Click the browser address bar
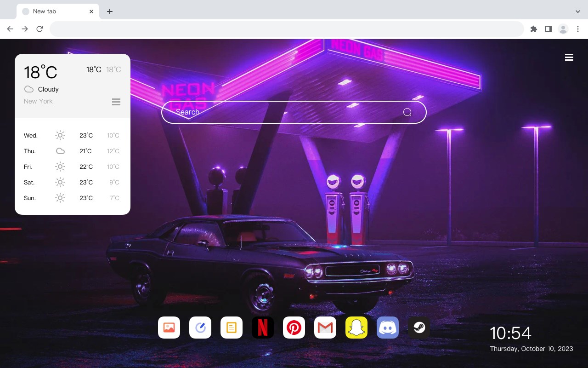 click(x=287, y=29)
